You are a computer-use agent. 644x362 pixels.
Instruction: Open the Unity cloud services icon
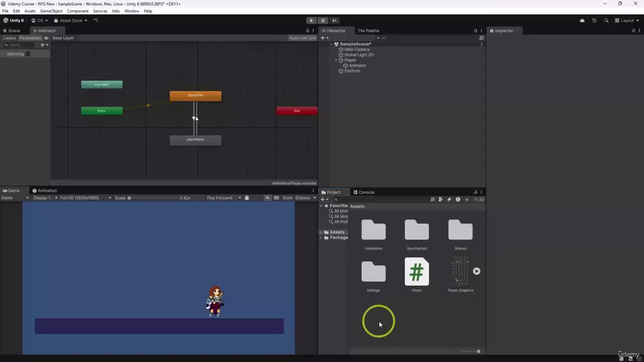point(582,21)
